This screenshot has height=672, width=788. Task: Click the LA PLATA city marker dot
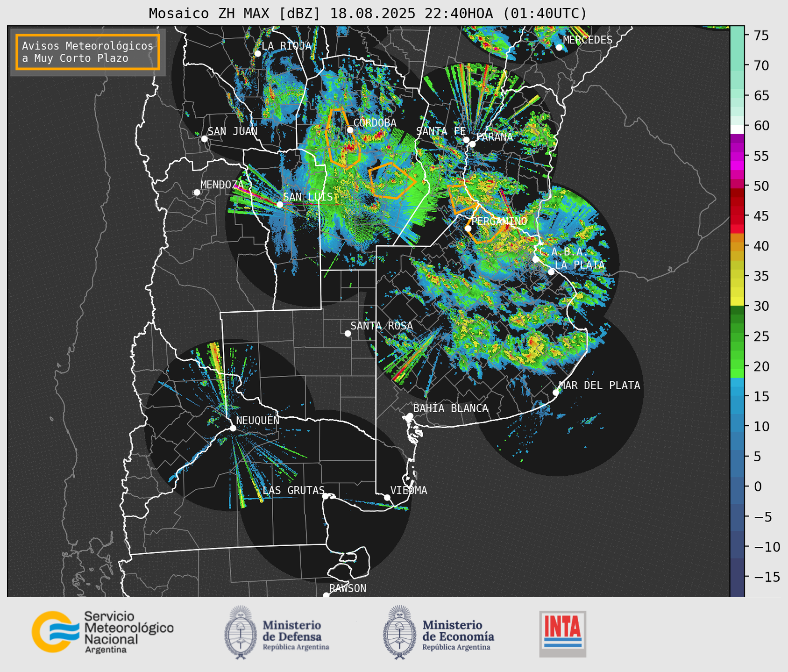[x=551, y=272]
